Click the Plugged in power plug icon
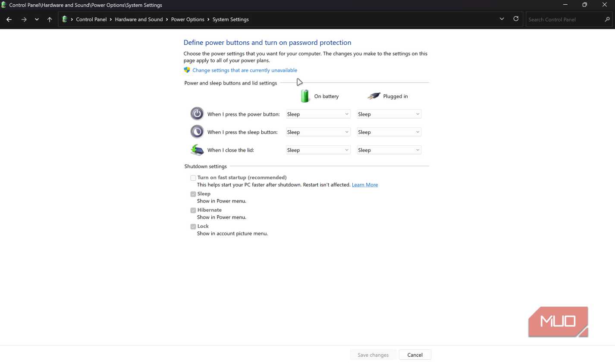 pos(373,96)
